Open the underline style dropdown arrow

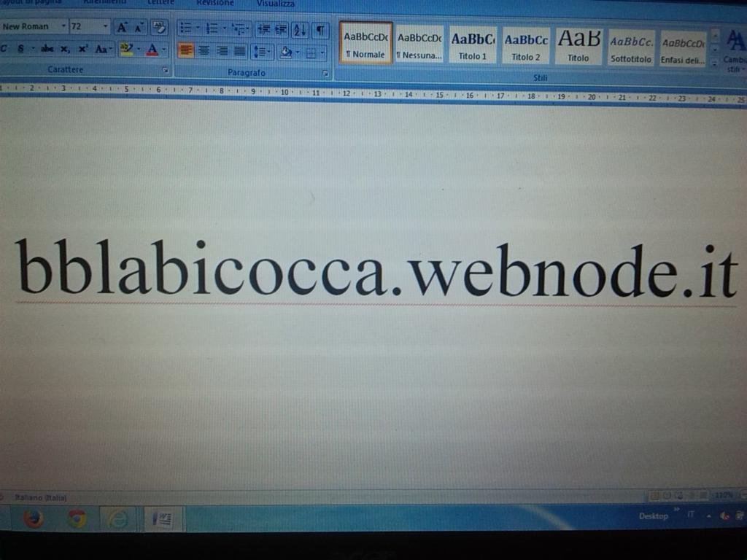(x=33, y=48)
